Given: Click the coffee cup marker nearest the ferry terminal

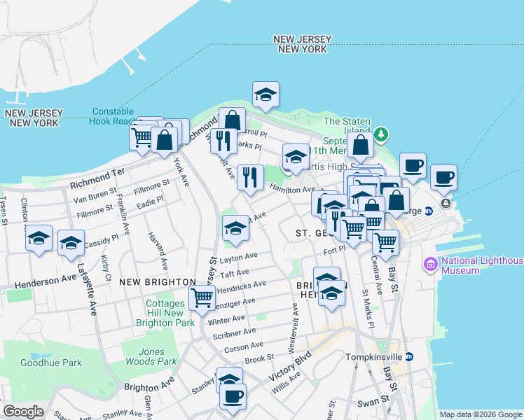Looking at the screenshot, I should [443, 178].
